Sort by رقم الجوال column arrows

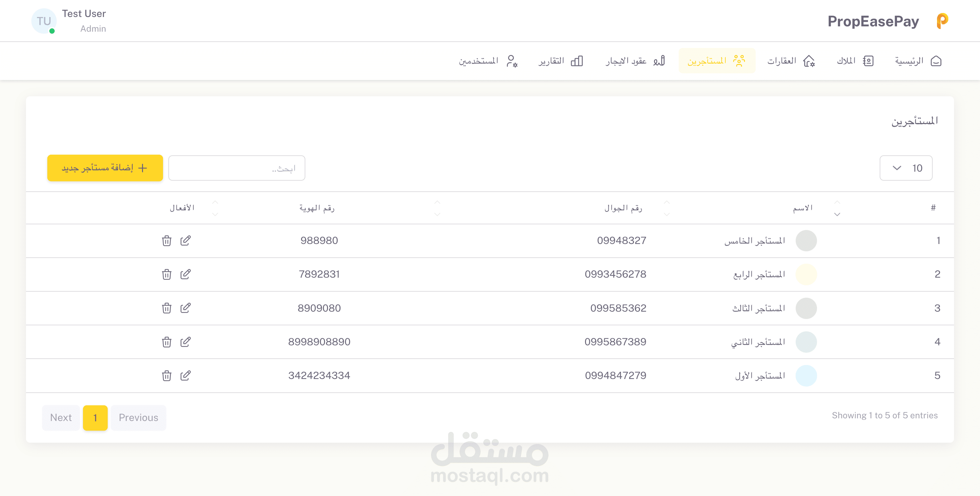tap(667, 208)
